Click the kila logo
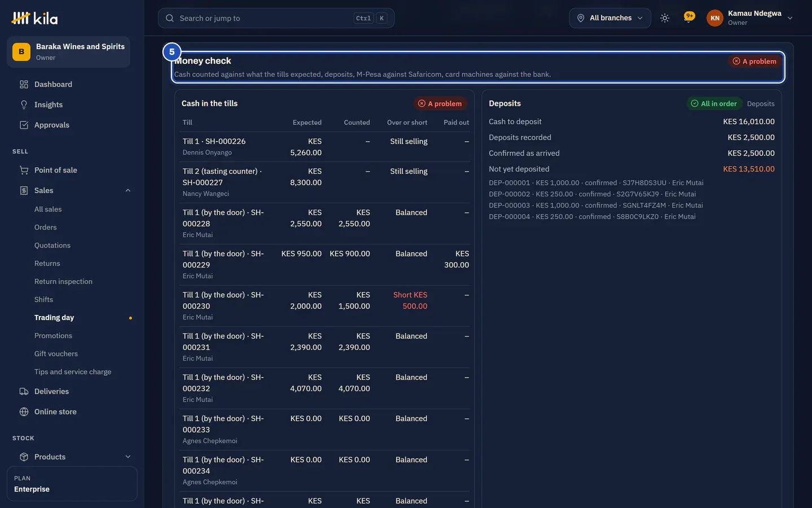The height and width of the screenshot is (508, 812). [34, 18]
